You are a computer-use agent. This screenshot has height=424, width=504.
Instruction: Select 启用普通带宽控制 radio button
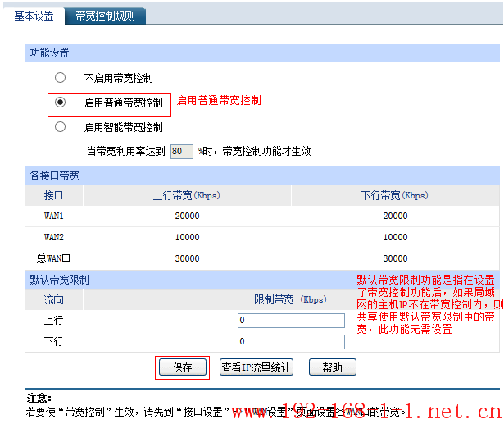click(60, 103)
